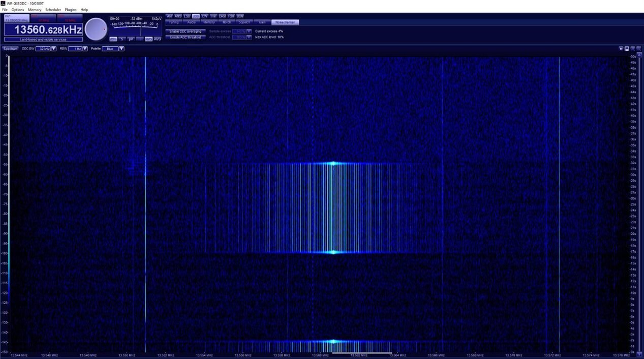Click the 13560.628 kHz frequency display
644x359 pixels.
(43, 29)
